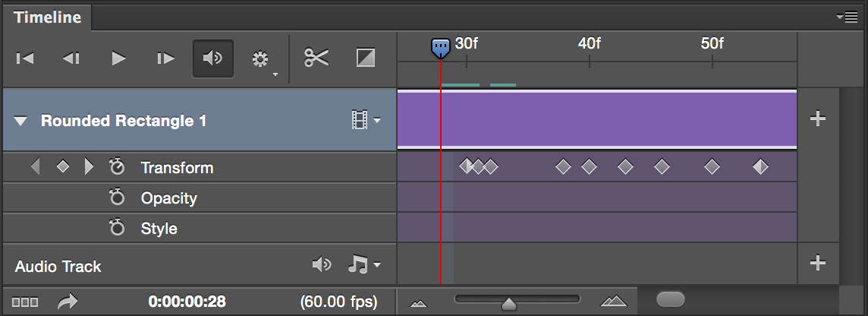Step back to previous frame
The height and width of the screenshot is (316, 868).
[71, 58]
